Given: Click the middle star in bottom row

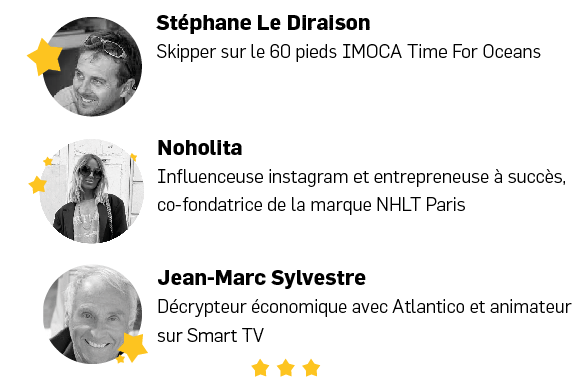Looking at the screenshot, I should (286, 368).
